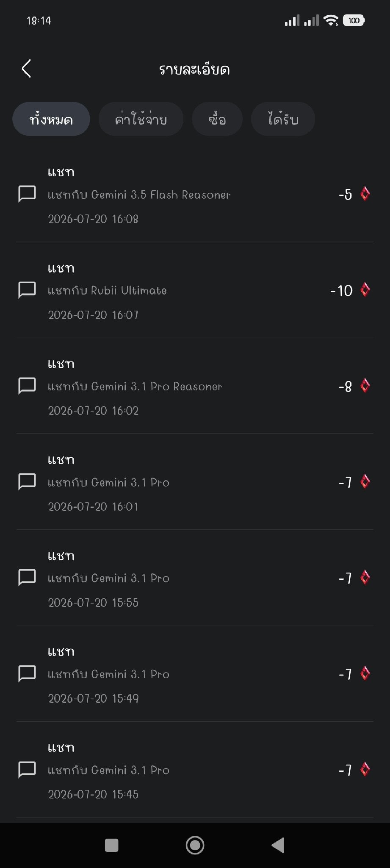Open the Rubii Ultimate chat transaction
This screenshot has height=868, width=390.
[x=195, y=290]
